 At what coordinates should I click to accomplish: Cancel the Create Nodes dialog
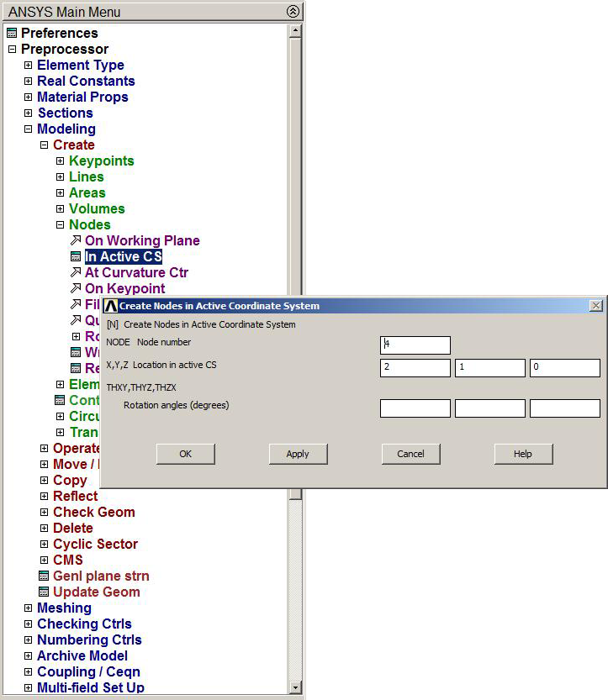(410, 454)
